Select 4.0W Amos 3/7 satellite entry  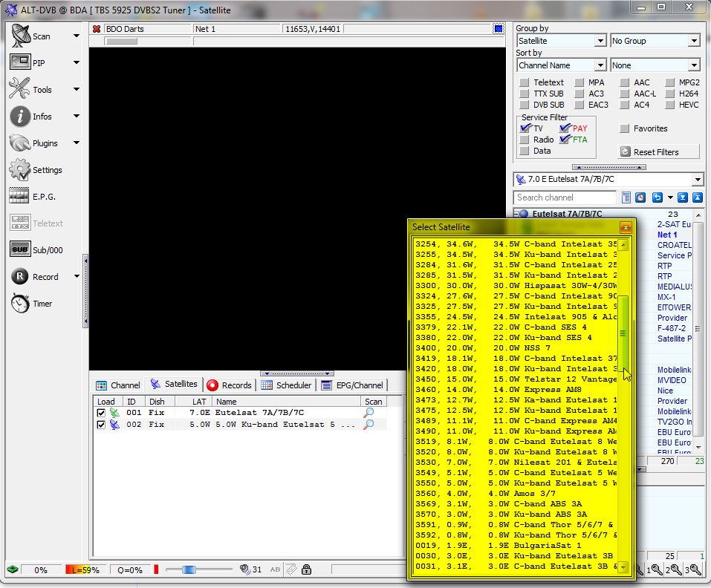coord(516,493)
